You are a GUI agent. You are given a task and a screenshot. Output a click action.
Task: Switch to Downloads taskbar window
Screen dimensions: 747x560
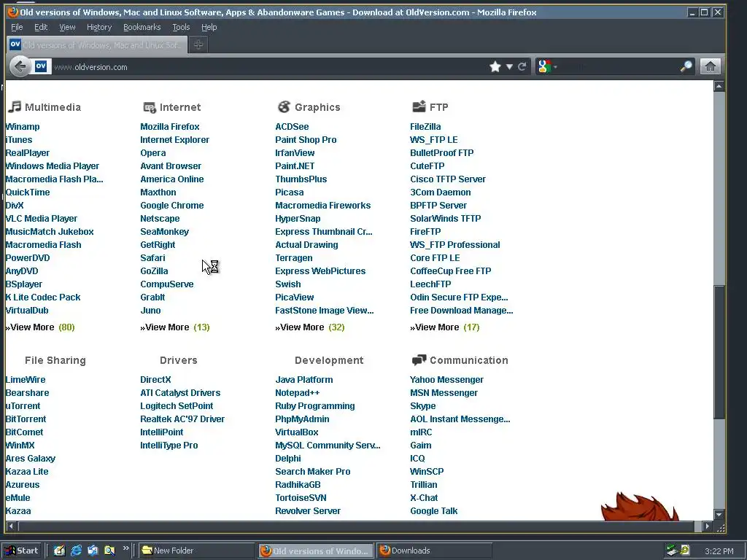point(435,551)
